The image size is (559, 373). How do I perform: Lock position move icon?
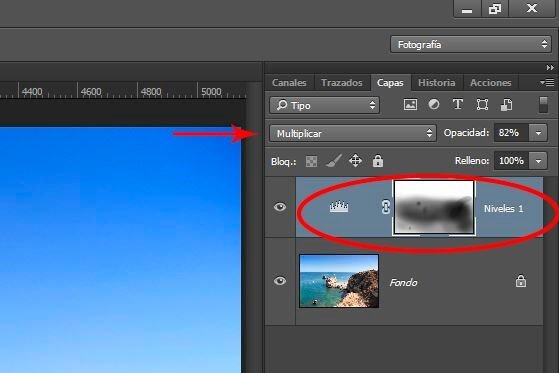click(x=355, y=161)
